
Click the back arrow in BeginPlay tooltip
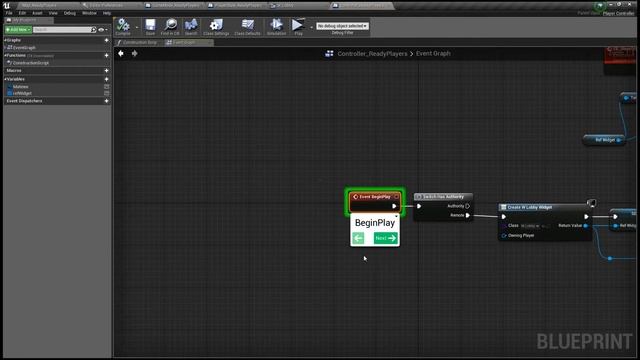coord(358,238)
